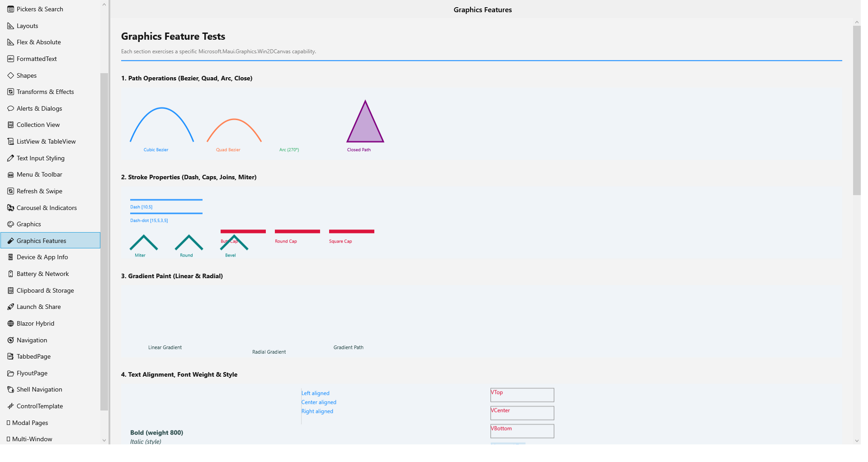Open the Pickers & Search page
The image size is (868, 462).
click(50, 9)
